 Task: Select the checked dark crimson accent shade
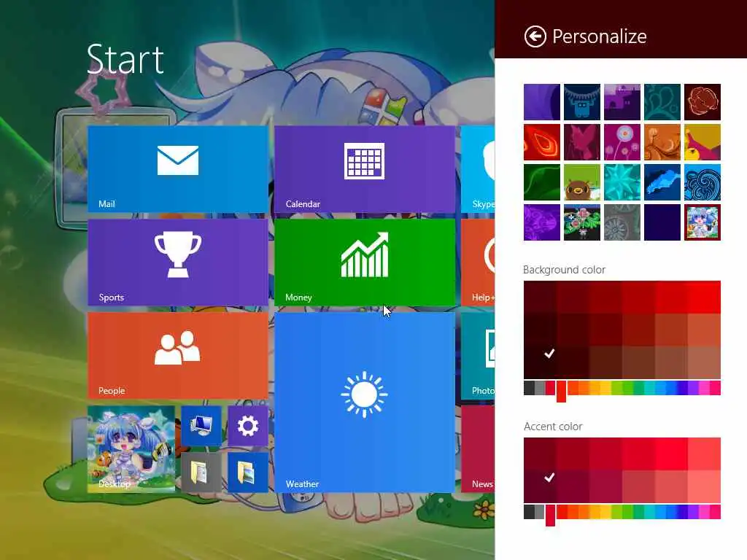click(541, 486)
